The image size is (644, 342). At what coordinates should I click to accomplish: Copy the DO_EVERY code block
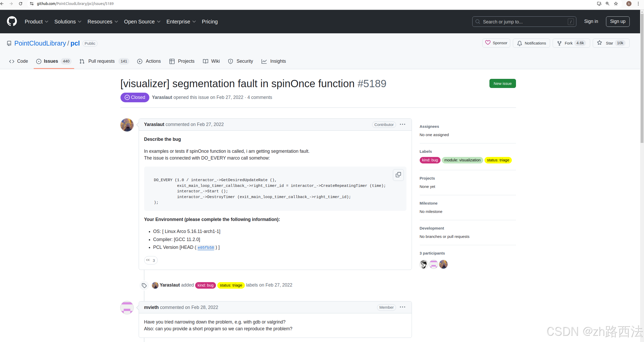point(398,175)
